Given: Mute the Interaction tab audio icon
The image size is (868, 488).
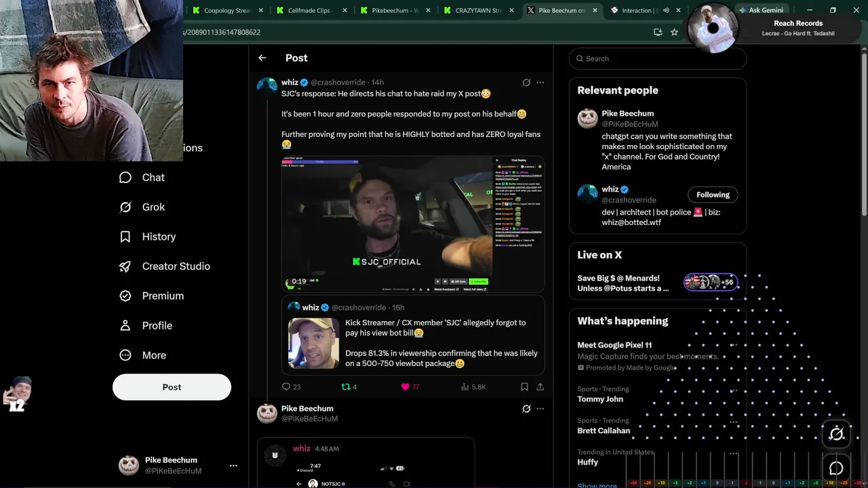Looking at the screenshot, I should tap(666, 10).
